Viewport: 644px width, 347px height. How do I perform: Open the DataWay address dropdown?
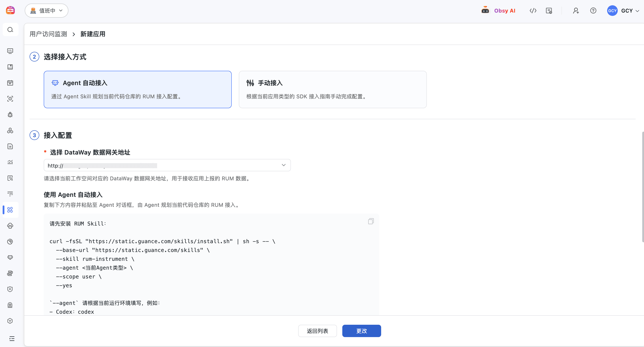167,165
